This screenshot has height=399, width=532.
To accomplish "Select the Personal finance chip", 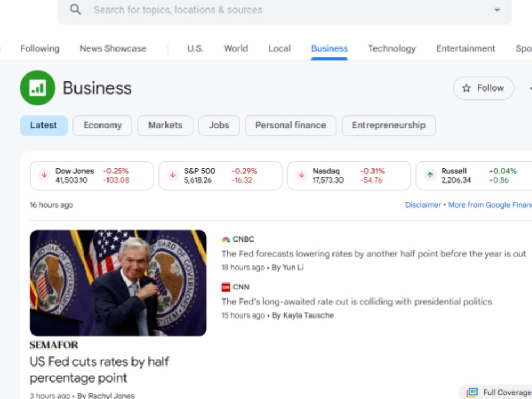I will point(291,126).
